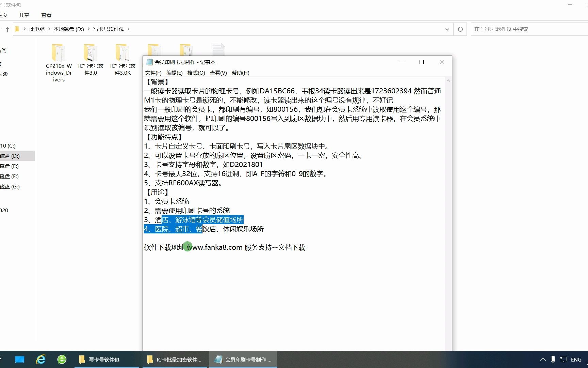The width and height of the screenshot is (588, 368).
Task: Open the 文件(F) menu in Notepad
Action: coord(153,73)
